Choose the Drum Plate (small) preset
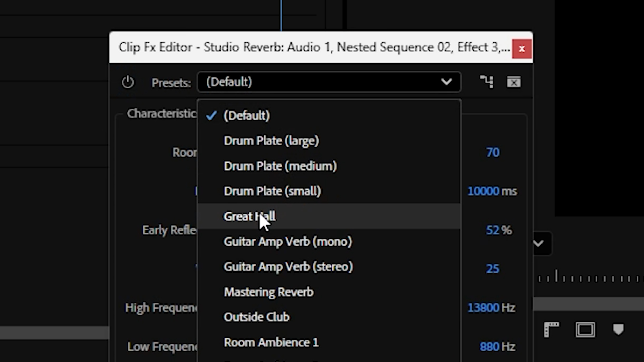644x362 pixels. [272, 191]
